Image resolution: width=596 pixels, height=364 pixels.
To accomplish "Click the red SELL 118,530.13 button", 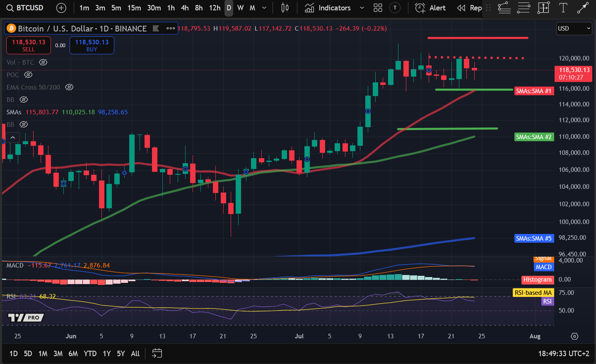I will [x=29, y=46].
